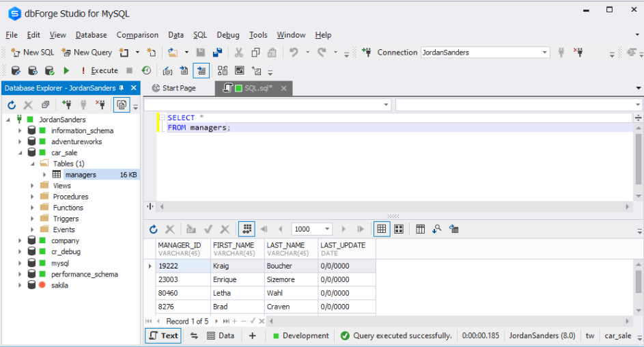This screenshot has width=644, height=347.
Task: Click the Redo arrow icon
Action: pyautogui.click(x=322, y=53)
